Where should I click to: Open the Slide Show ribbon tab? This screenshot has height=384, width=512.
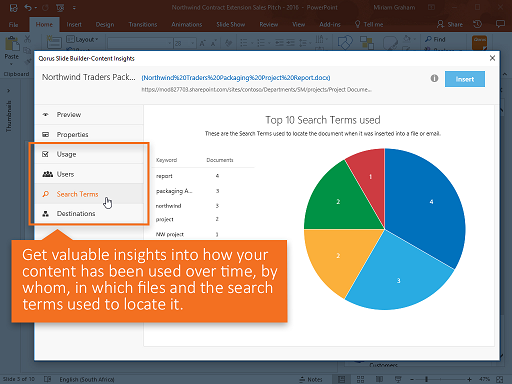[230, 25]
